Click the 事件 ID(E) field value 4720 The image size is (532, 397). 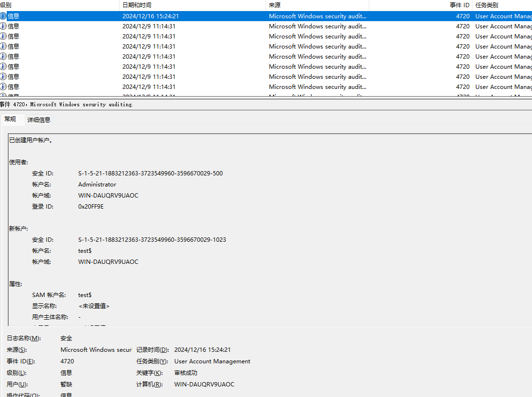(x=67, y=361)
